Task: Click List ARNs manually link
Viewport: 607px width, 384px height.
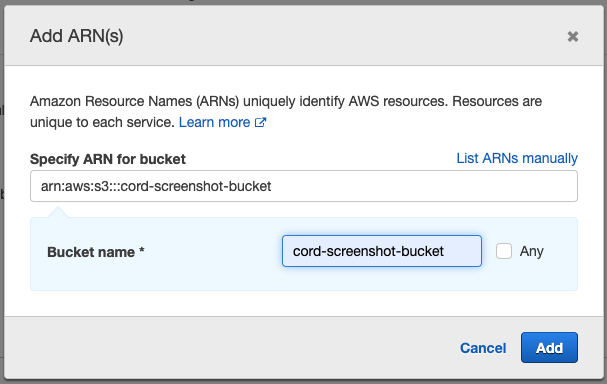Action: click(517, 158)
